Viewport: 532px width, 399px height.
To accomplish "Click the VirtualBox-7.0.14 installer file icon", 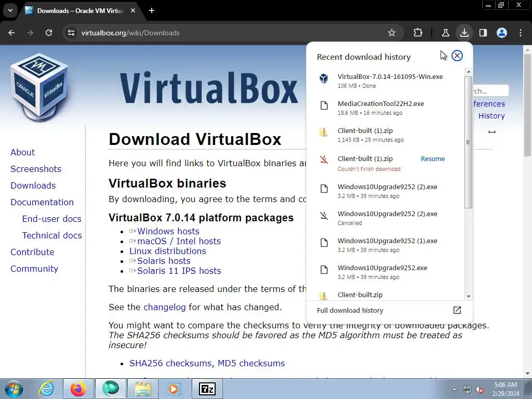I will coord(324,79).
